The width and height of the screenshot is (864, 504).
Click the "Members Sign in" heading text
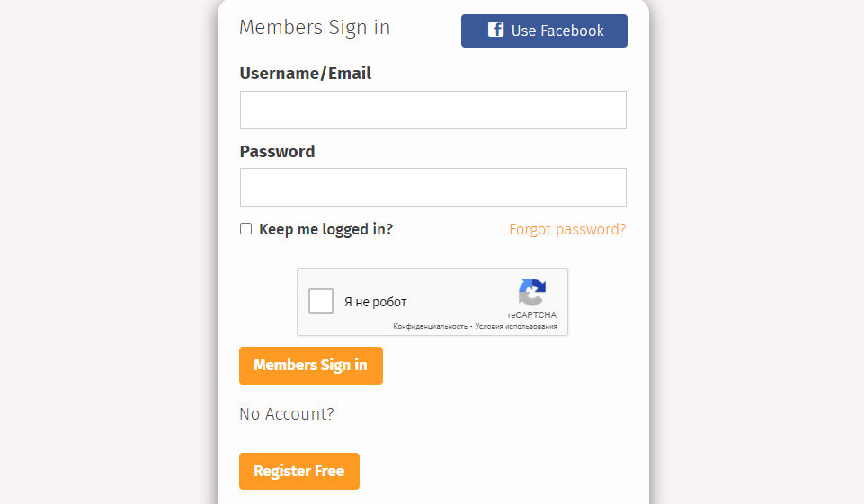(x=315, y=28)
